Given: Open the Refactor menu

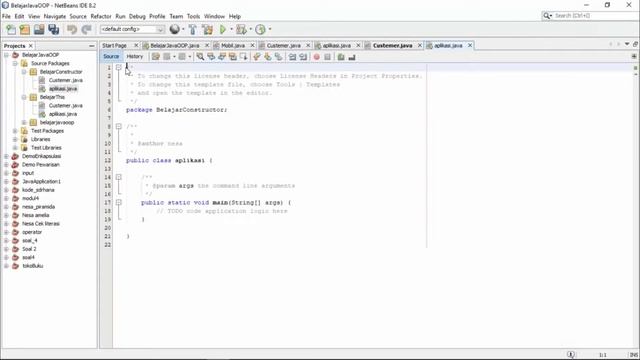Looking at the screenshot, I should pos(101,16).
